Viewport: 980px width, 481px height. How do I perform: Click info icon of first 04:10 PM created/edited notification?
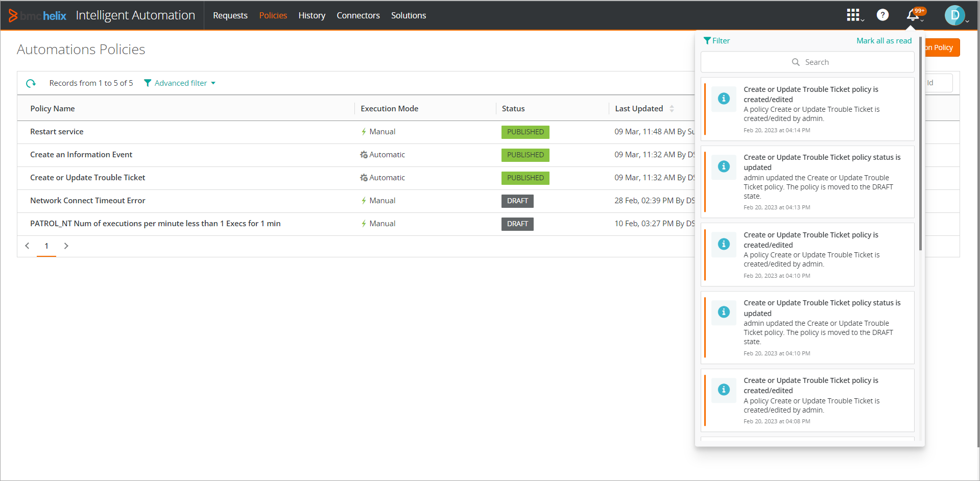coord(724,244)
